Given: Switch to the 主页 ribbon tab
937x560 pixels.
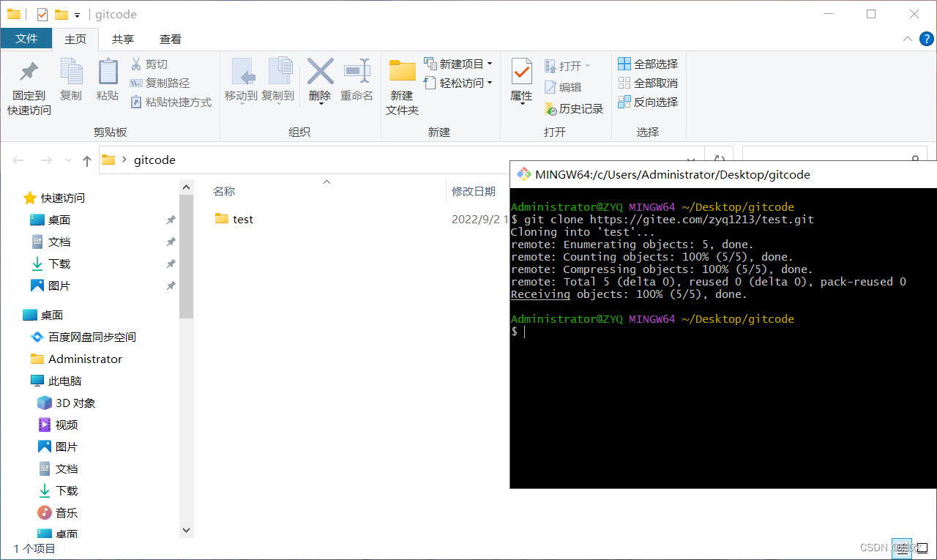Looking at the screenshot, I should click(75, 40).
